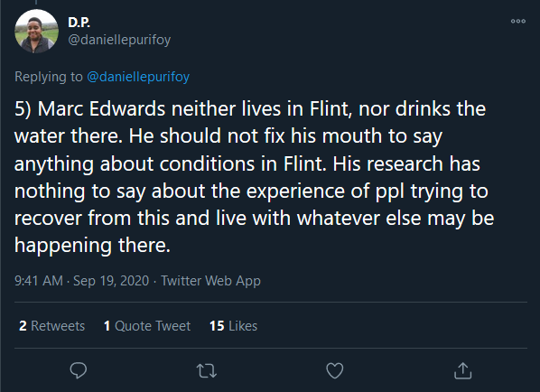View the 1 Quote Tweet
540x392 pixels.
[147, 326]
